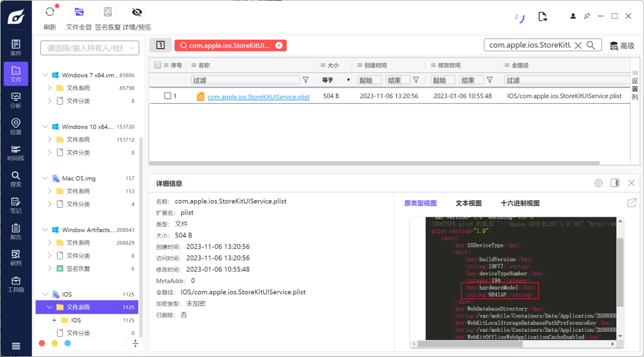Toggle the 详情/预览 eye icon
Viewport: 644px width, 357px height.
pos(136,12)
